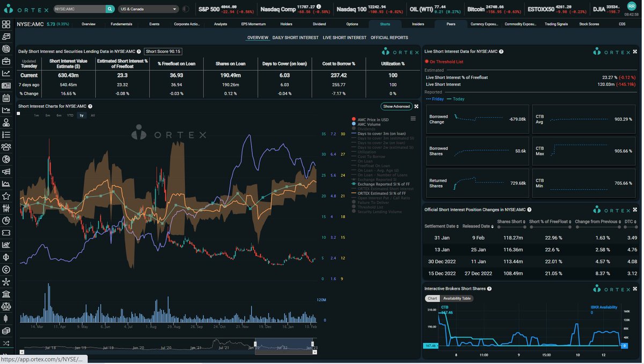Select the IBKR Chart view button
Image resolution: width=644 pixels, height=364 pixels.
[x=433, y=299]
